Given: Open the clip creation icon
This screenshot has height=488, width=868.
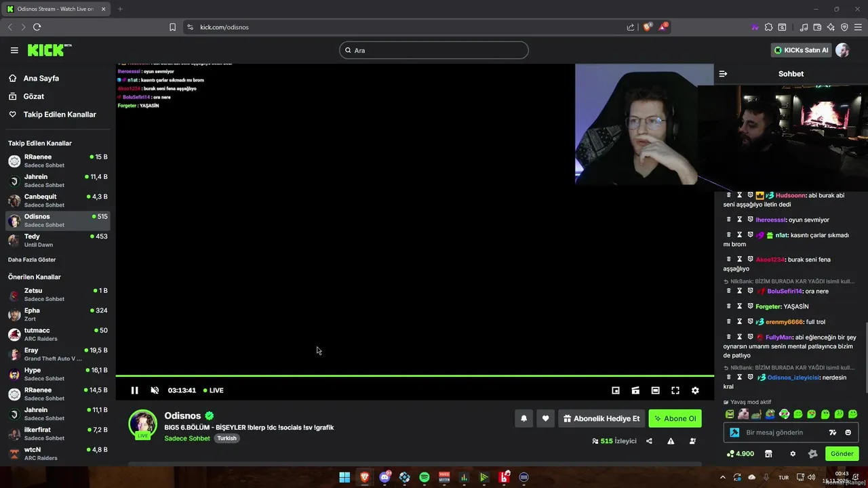Looking at the screenshot, I should click(635, 390).
